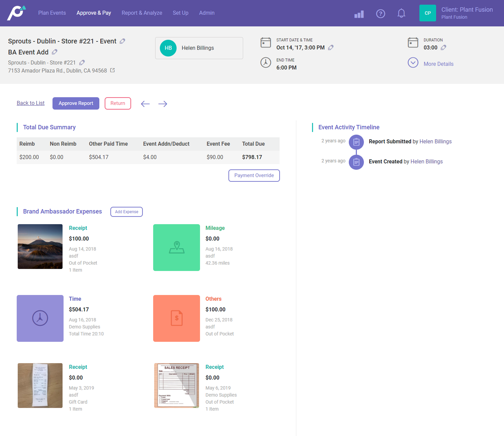Screen dimensions: 504x436
Task: Edit the event duration pencil icon
Action: [x=443, y=47]
